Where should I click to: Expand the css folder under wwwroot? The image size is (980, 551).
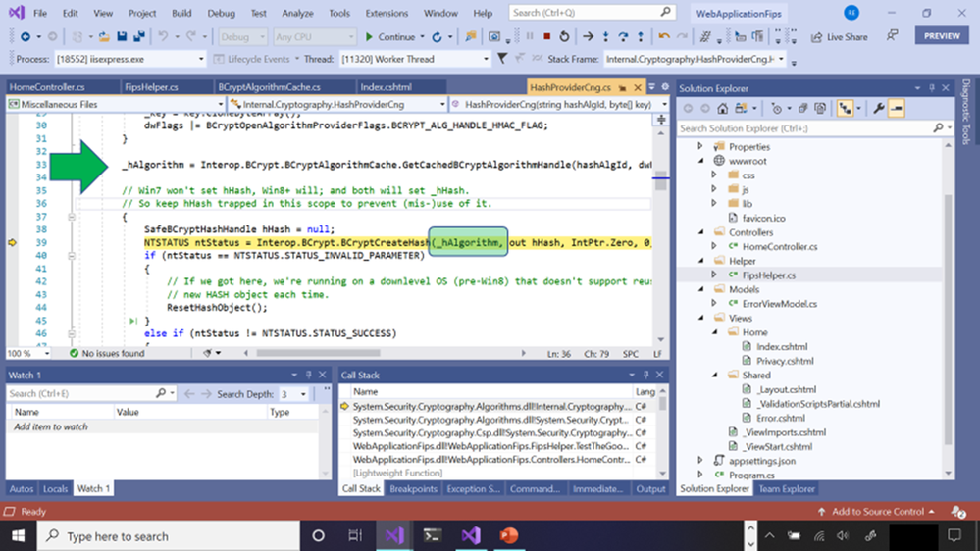coord(714,175)
